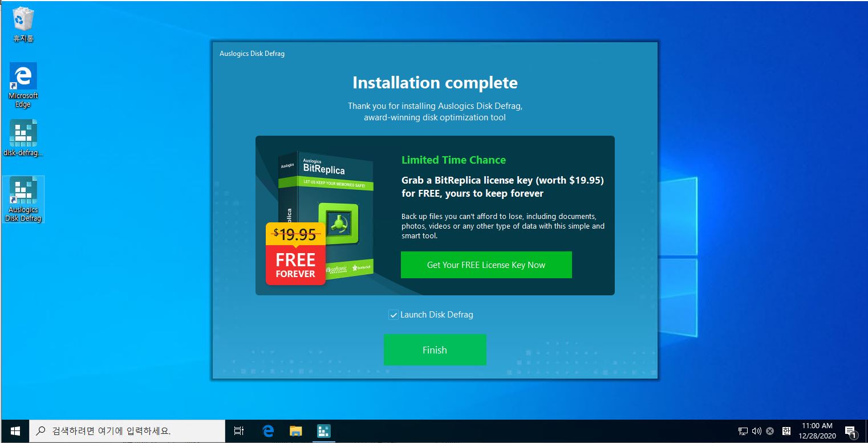Select the disk-defrag installer file icon

(23, 139)
